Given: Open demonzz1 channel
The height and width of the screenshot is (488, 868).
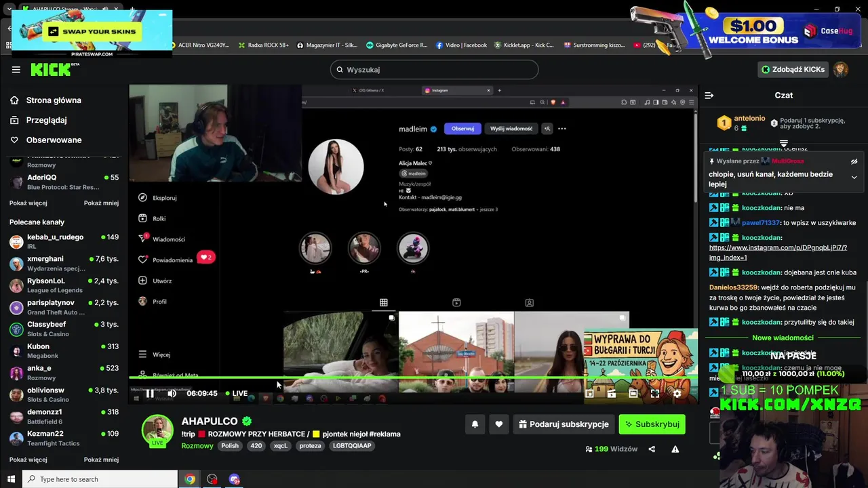Looking at the screenshot, I should 64,416.
